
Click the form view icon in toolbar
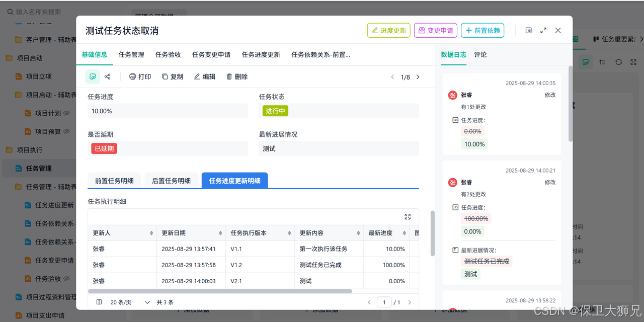[92, 76]
